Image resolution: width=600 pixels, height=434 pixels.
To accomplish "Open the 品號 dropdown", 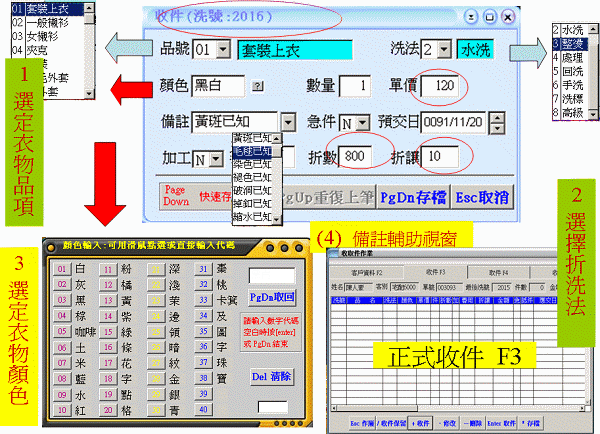I will point(225,48).
